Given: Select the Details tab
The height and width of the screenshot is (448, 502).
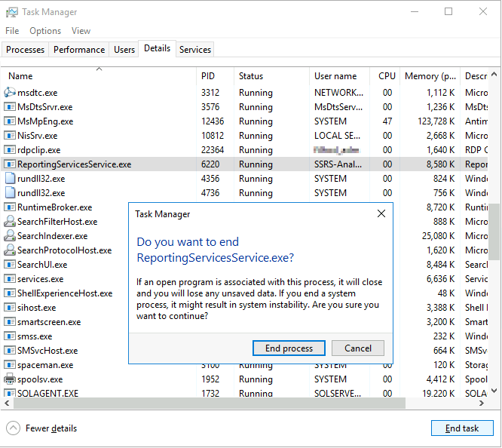Looking at the screenshot, I should point(157,48).
